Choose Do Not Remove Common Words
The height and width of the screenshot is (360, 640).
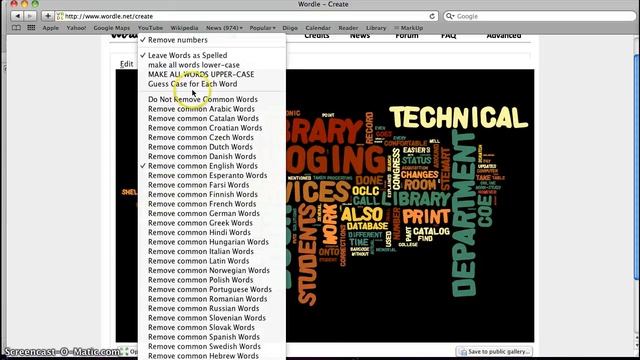pos(212,99)
